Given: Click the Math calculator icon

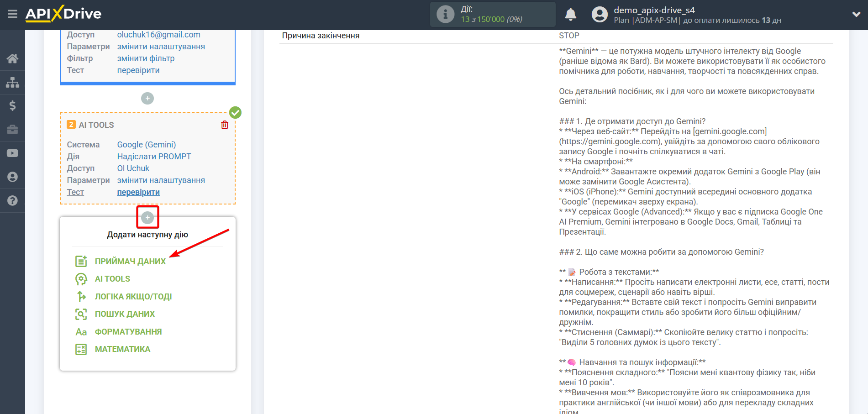Looking at the screenshot, I should coord(81,349).
